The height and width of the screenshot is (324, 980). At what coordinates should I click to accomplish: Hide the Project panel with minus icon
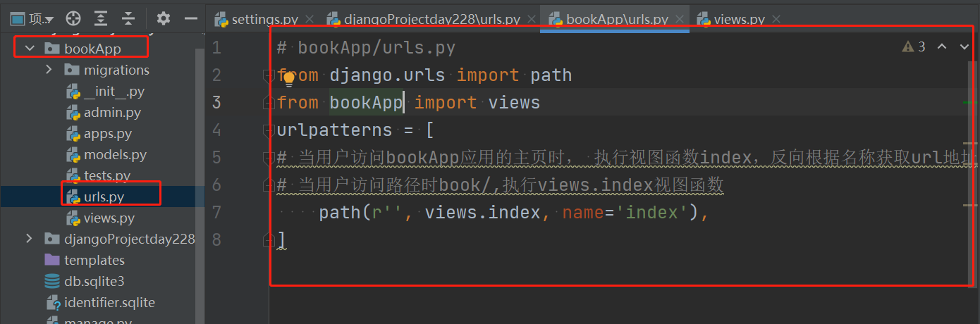click(x=190, y=18)
